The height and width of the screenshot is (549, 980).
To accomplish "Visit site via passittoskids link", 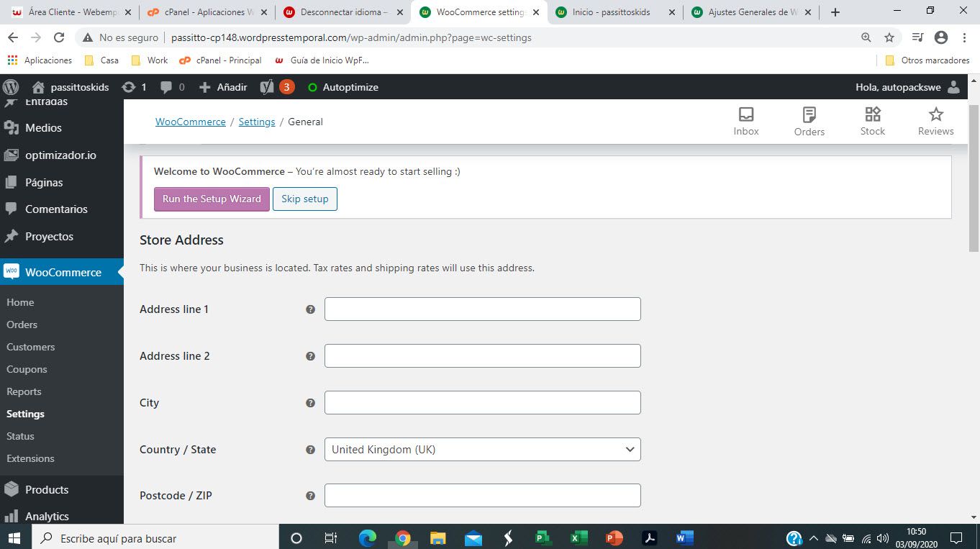I will point(71,87).
